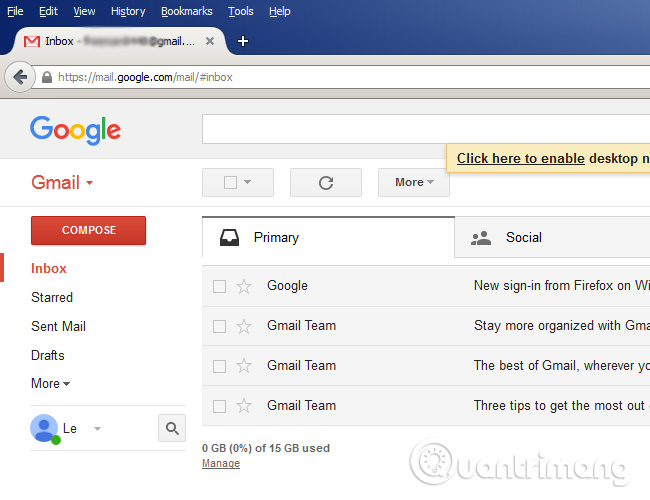Open email 'New sign-in from Firefox'

click(x=562, y=286)
